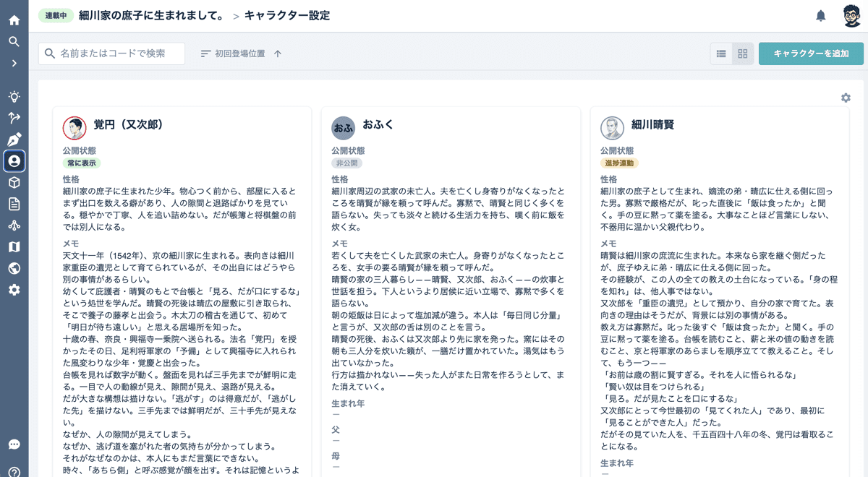
Task: Click 生まれ年 label on 細川晴賢 card
Action: 617,463
